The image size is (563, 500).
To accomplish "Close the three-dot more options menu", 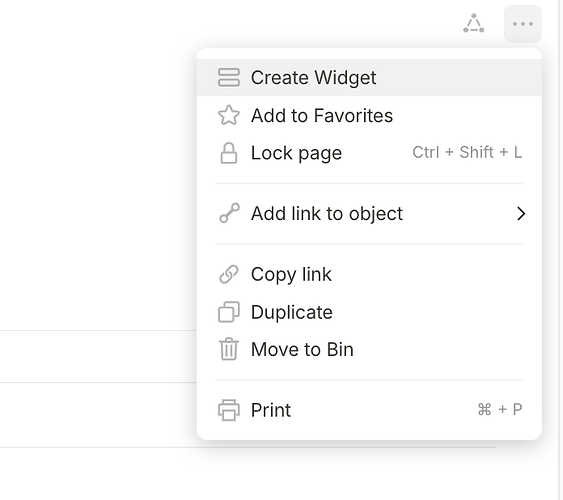I will coord(523,24).
